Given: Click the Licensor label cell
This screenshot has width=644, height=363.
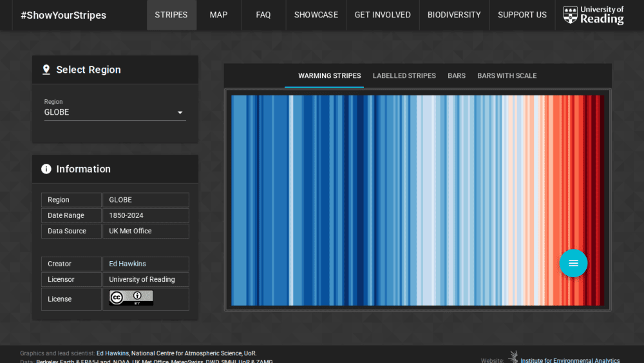Looking at the screenshot, I should pyautogui.click(x=71, y=279).
